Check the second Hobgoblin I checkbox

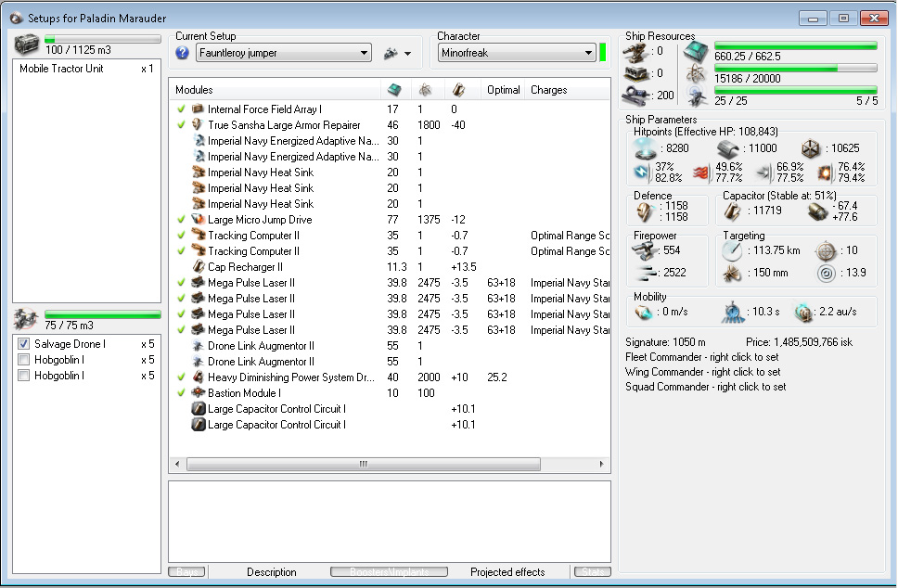(23, 375)
